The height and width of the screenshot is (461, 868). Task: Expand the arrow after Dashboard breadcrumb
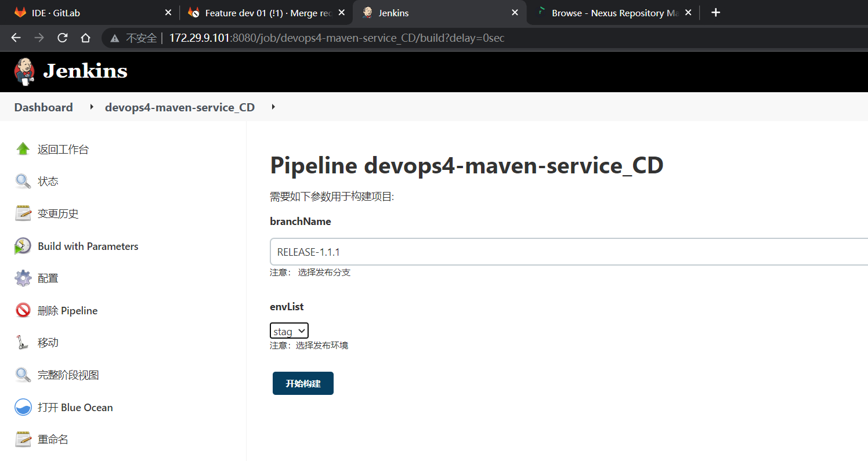(92, 107)
